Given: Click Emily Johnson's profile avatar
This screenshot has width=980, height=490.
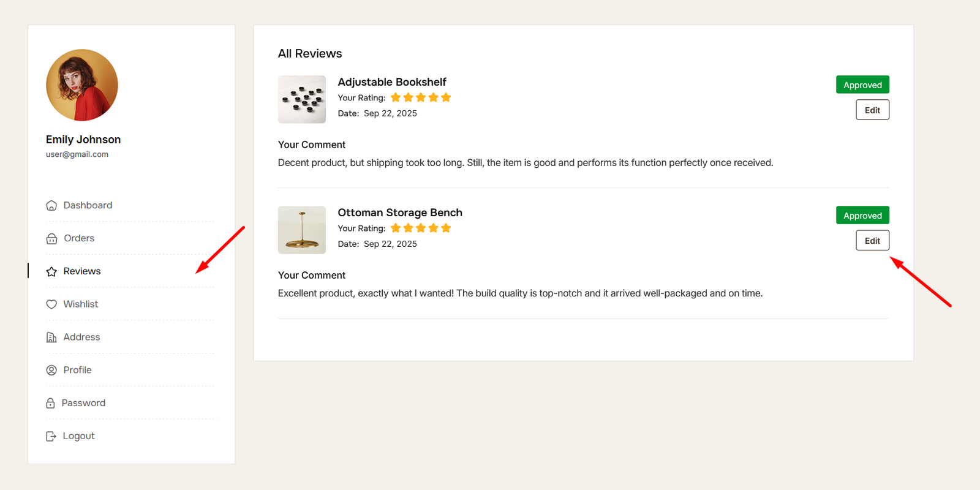Looking at the screenshot, I should pyautogui.click(x=82, y=85).
